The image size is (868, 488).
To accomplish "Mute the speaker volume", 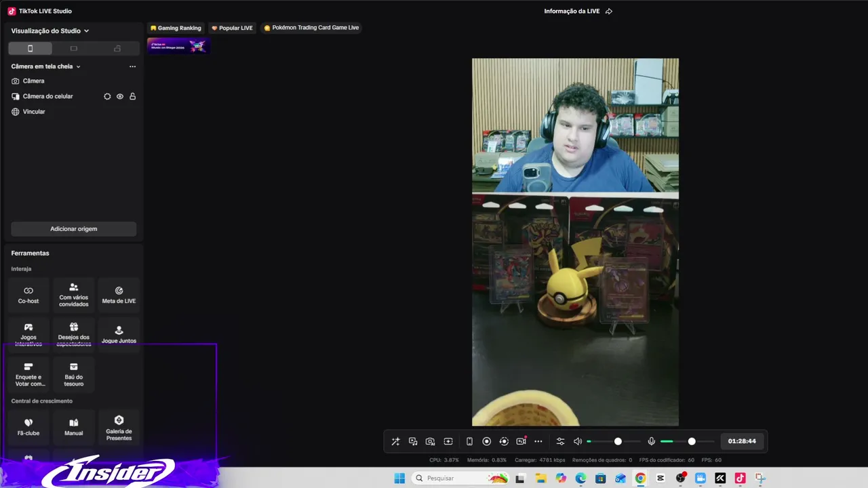I will click(578, 441).
